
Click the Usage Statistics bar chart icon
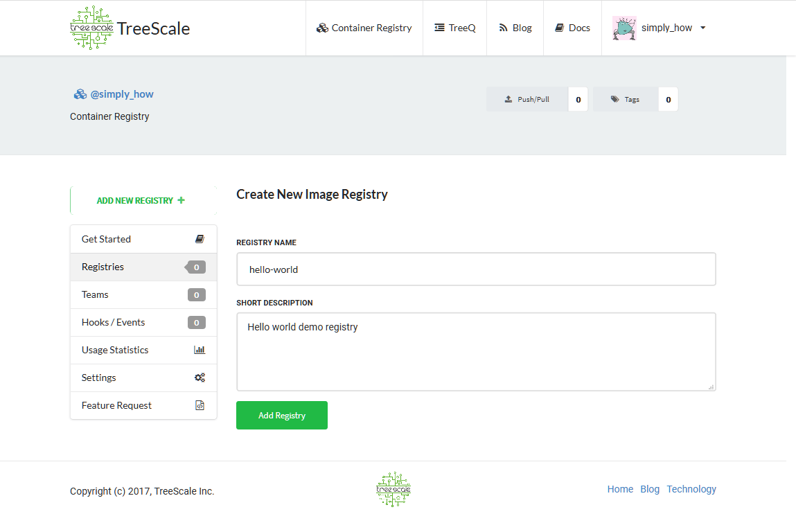click(x=200, y=350)
